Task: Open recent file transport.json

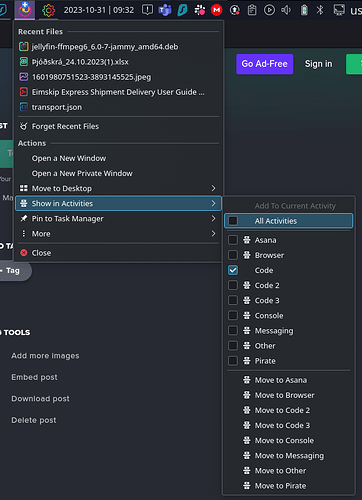Action: click(118, 107)
